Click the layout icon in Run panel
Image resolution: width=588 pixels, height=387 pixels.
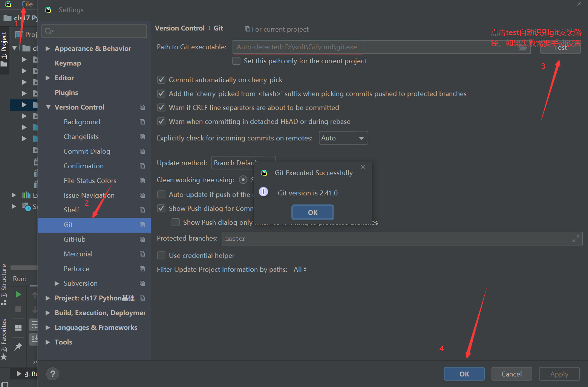pos(18,328)
